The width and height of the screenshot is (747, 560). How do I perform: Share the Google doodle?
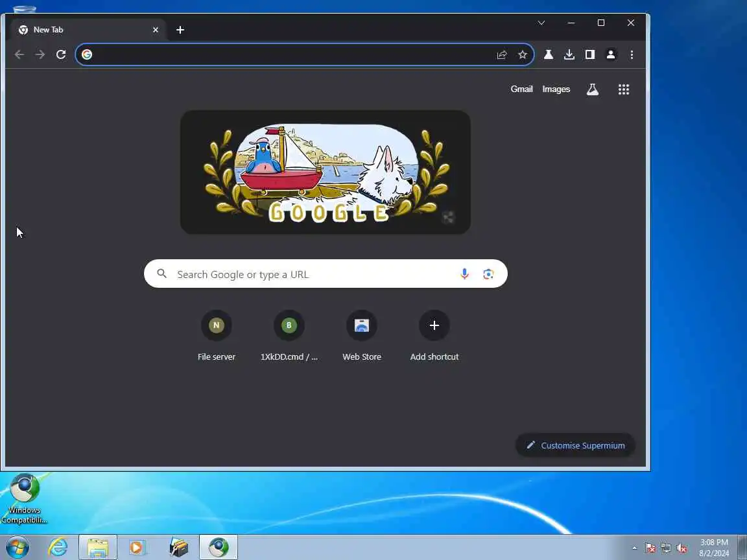[x=448, y=218]
